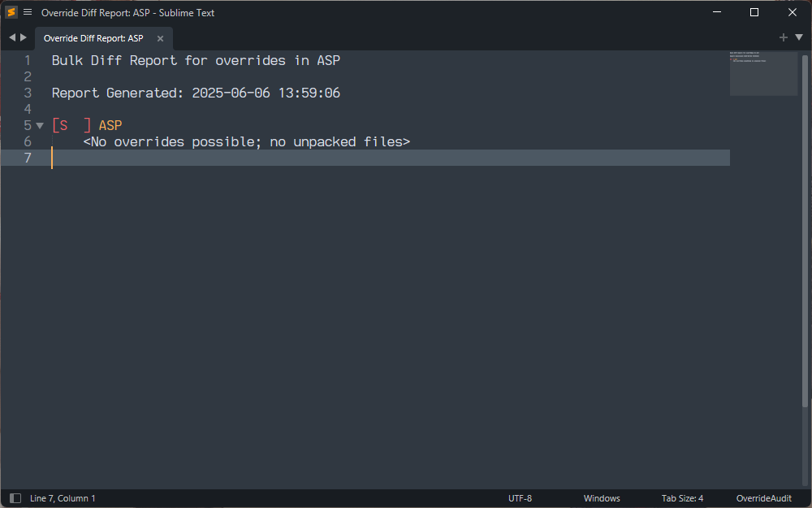Open the hamburger main menu
812x508 pixels.
(28, 12)
